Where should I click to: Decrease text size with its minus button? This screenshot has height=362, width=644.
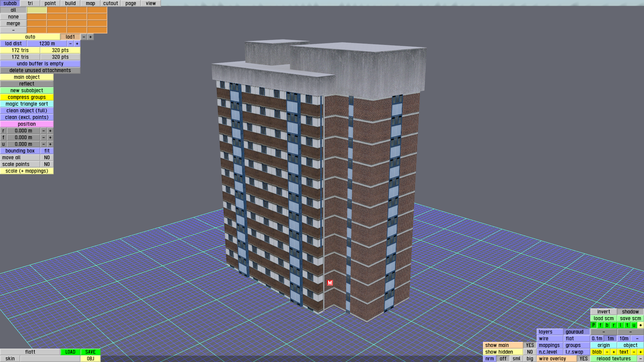[x=634, y=352]
